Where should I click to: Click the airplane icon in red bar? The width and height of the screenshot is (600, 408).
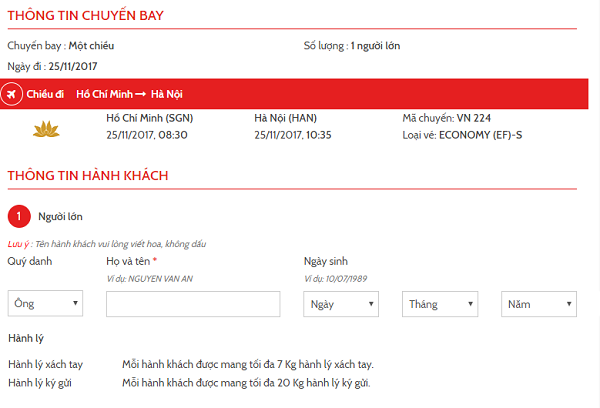tap(11, 94)
